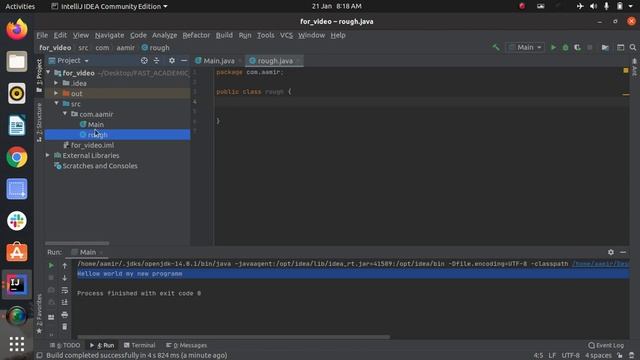Launch Google Chrome from dock

17,157
